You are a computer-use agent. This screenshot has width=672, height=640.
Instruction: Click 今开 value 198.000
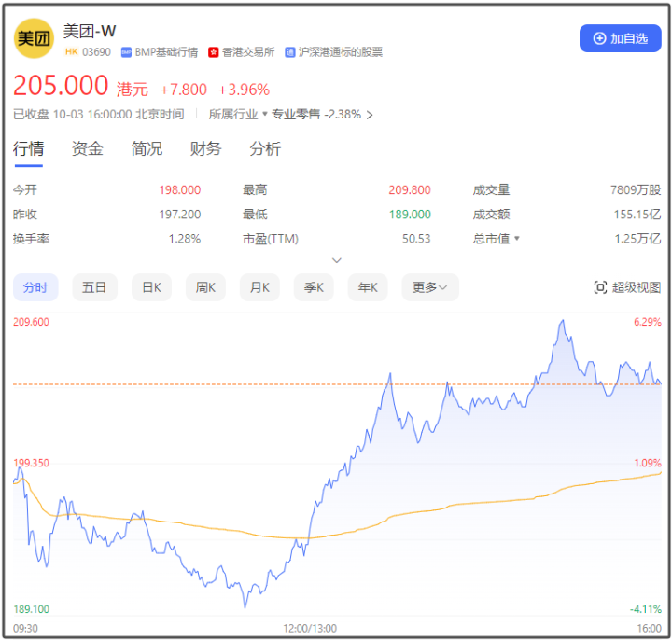point(180,189)
